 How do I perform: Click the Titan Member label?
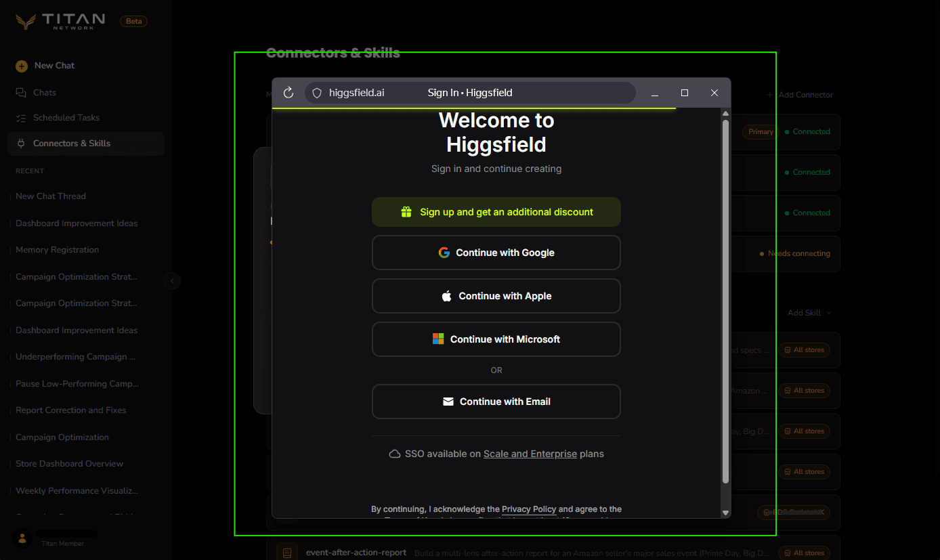63,544
